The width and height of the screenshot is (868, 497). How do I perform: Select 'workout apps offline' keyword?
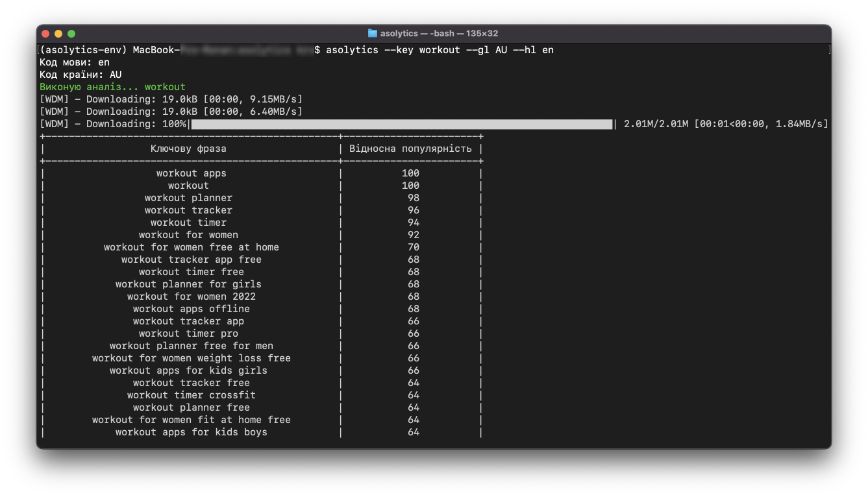point(192,309)
